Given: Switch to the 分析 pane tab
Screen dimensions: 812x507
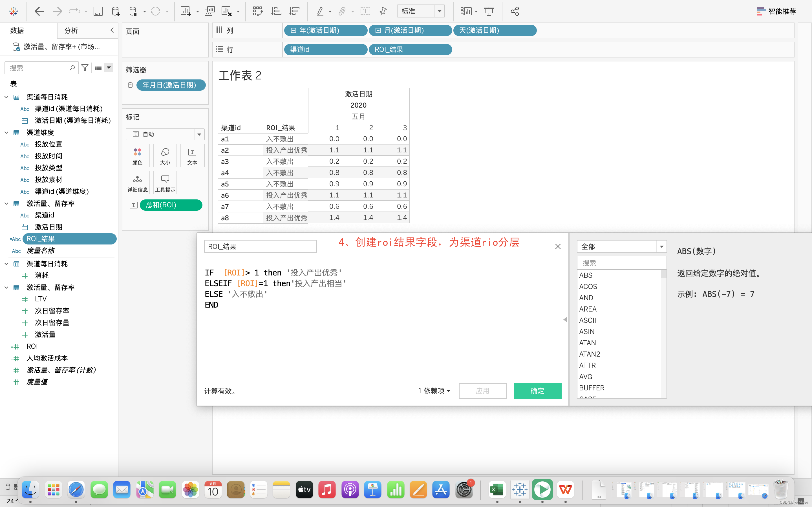Looking at the screenshot, I should pos(71,30).
